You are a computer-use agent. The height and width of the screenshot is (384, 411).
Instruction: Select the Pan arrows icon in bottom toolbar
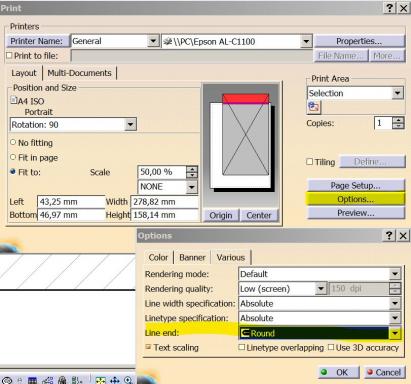[115, 380]
